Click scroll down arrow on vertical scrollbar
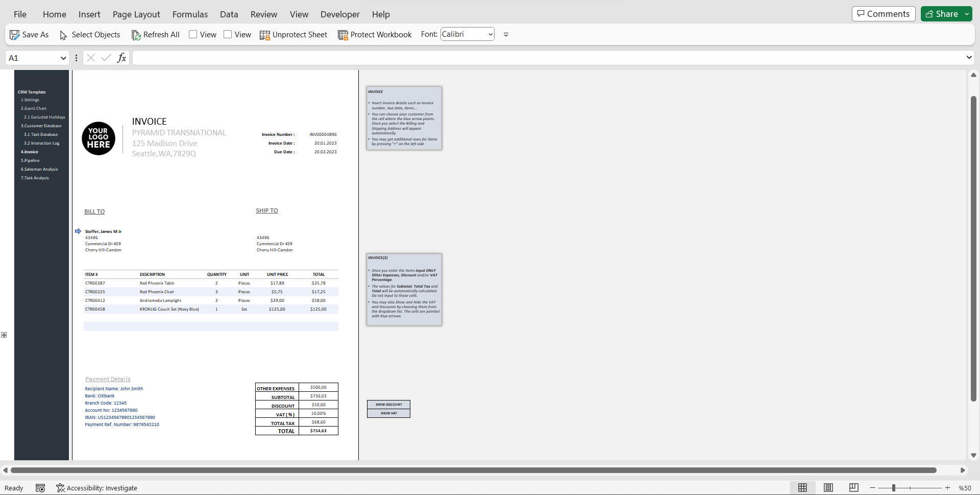The width and height of the screenshot is (980, 495). (x=973, y=455)
